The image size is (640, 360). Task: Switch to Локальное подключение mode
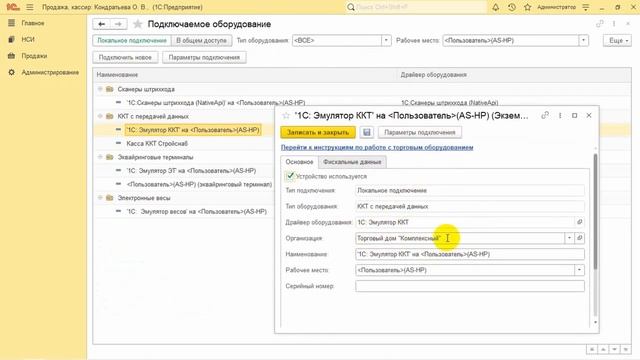[x=132, y=40]
